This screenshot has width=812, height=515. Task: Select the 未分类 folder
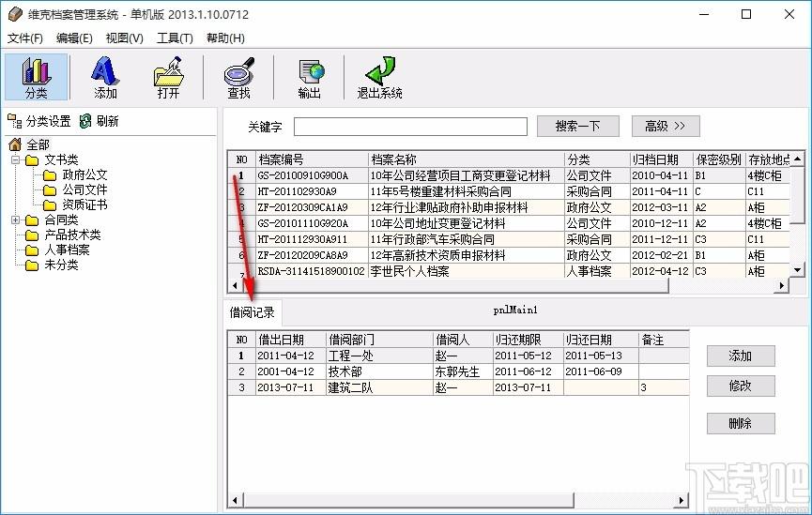(52, 265)
